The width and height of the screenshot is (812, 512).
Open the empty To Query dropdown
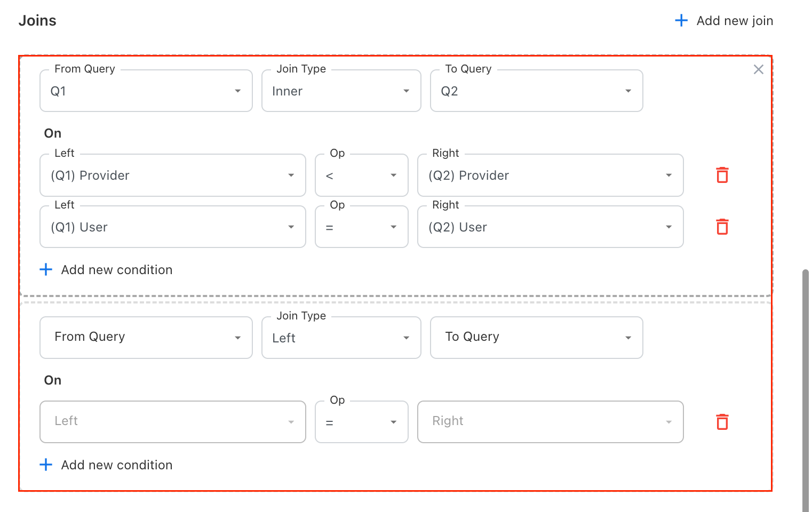click(537, 338)
